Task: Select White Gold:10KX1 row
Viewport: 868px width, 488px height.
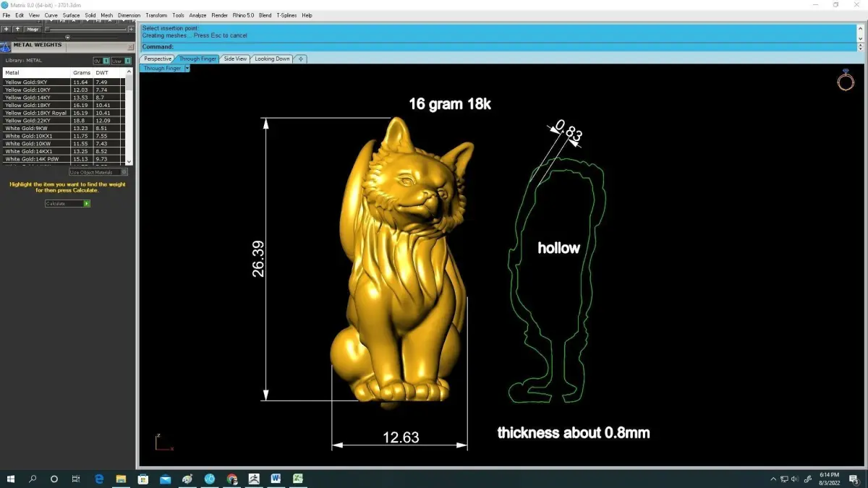Action: (x=64, y=136)
